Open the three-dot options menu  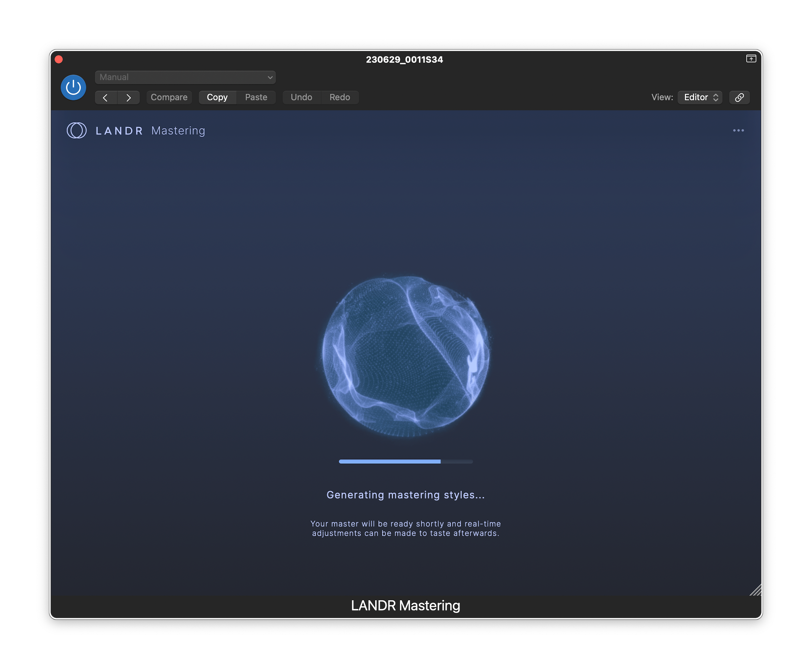[738, 131]
